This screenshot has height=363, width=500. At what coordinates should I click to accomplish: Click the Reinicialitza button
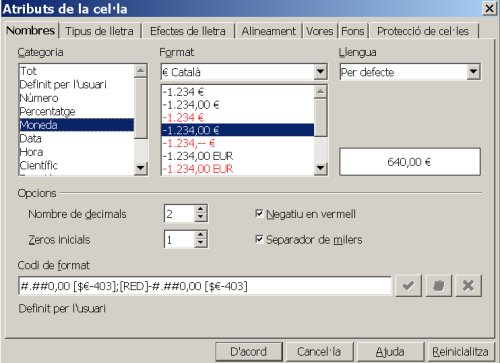pos(460,352)
